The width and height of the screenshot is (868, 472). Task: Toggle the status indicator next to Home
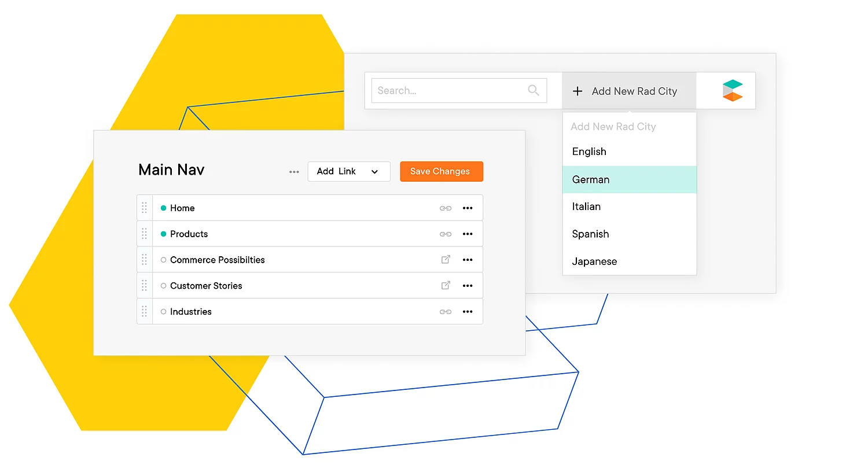click(163, 208)
